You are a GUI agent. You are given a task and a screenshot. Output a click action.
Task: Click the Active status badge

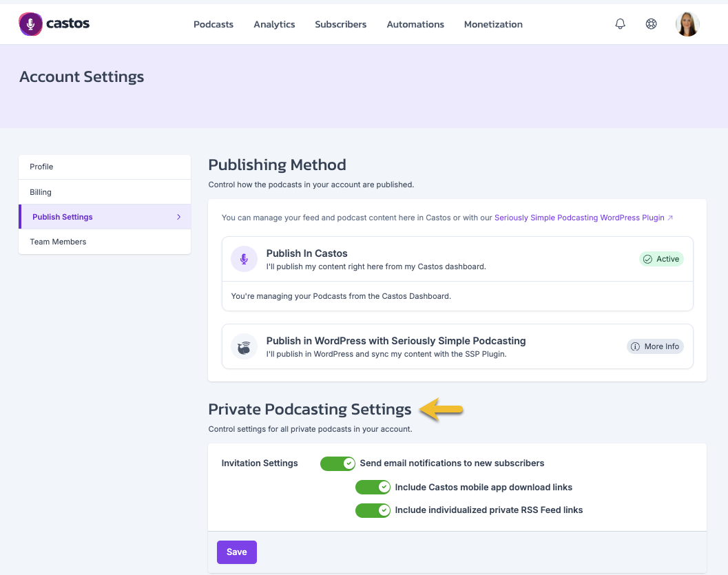coord(661,259)
